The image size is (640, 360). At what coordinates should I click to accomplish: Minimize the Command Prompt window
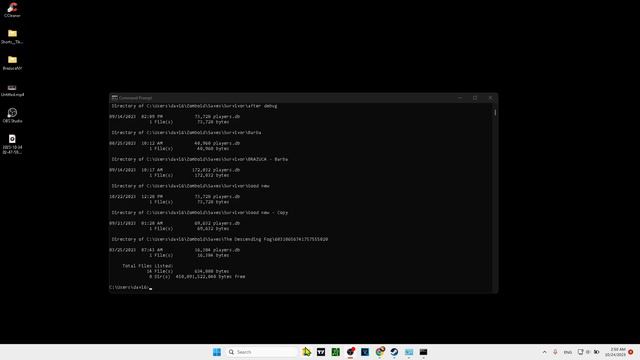click(x=460, y=98)
